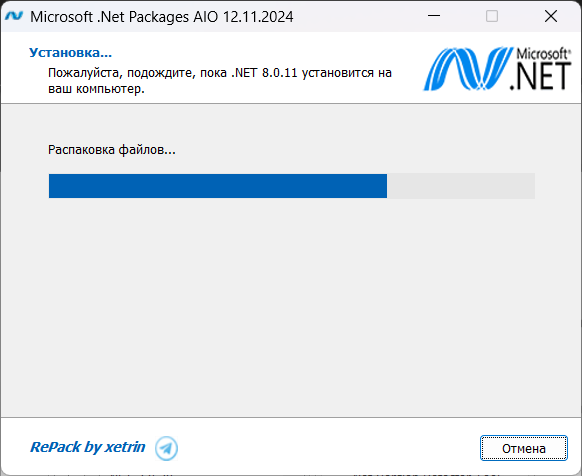This screenshot has height=476, width=582.
Task: Click the blue wave emblem of the .NET logo
Action: point(468,69)
